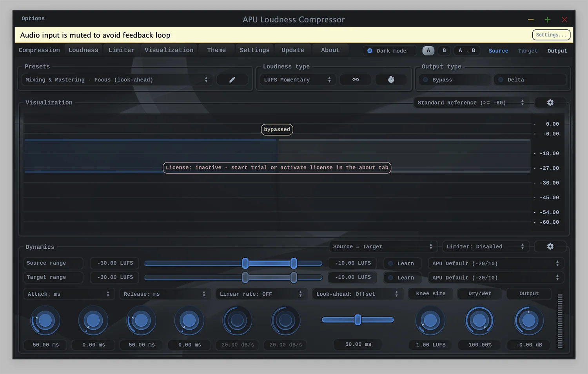This screenshot has width=588, height=374.
Task: Click the link icon beside LUFS Momentary
Action: click(356, 79)
